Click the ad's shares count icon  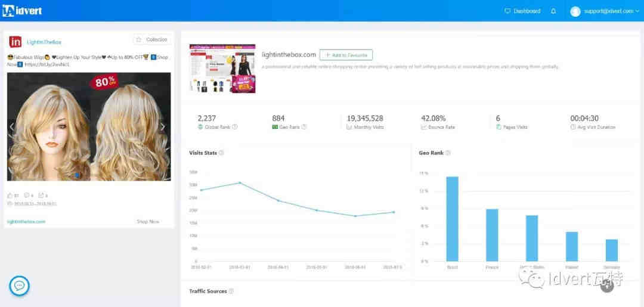click(x=41, y=196)
